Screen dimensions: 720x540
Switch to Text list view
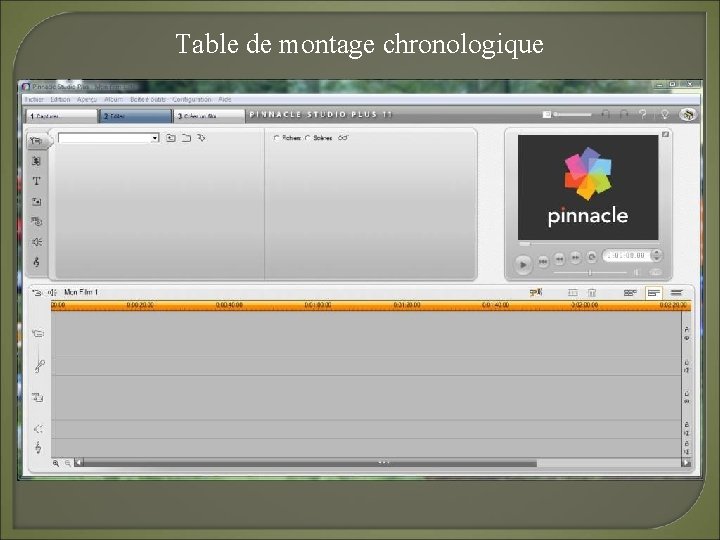676,292
